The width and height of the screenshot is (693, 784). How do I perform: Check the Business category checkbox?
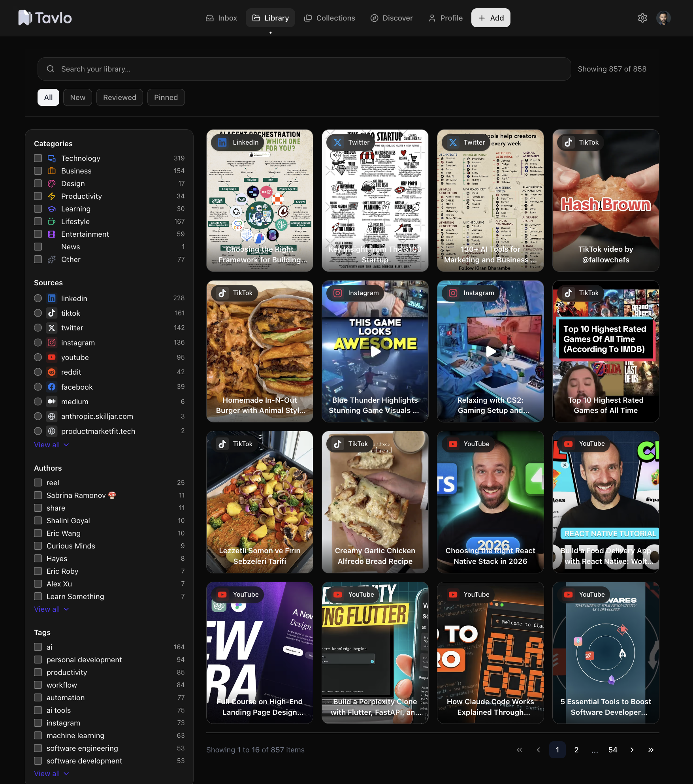pos(38,171)
